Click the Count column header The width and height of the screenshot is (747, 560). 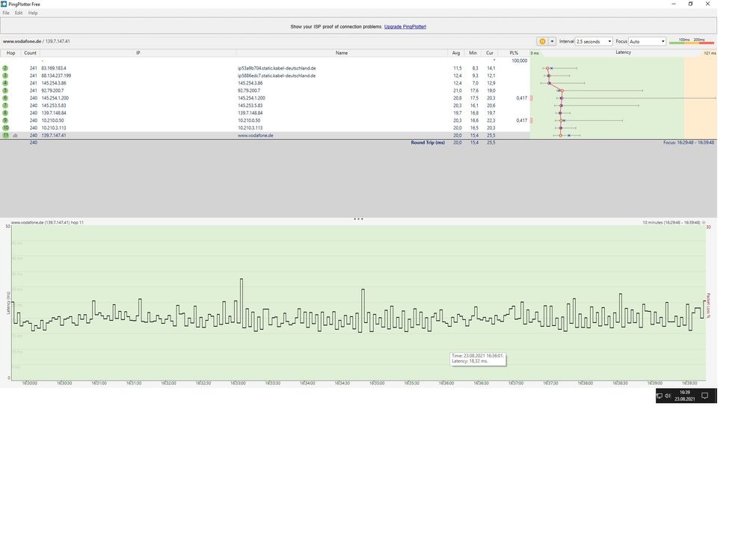(x=30, y=53)
